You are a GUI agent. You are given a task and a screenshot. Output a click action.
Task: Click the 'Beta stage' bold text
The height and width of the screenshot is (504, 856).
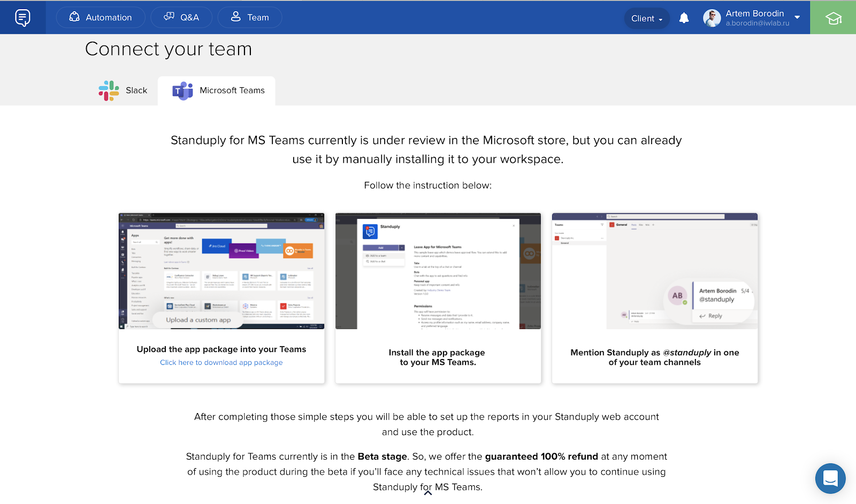click(x=383, y=456)
